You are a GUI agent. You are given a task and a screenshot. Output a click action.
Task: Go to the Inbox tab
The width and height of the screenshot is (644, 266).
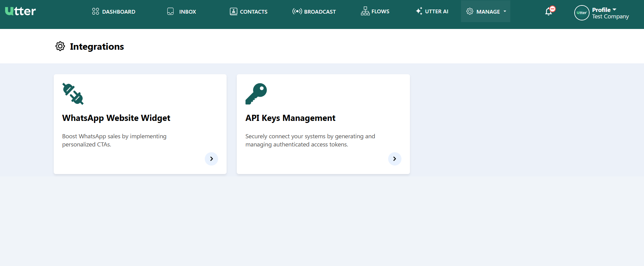182,12
